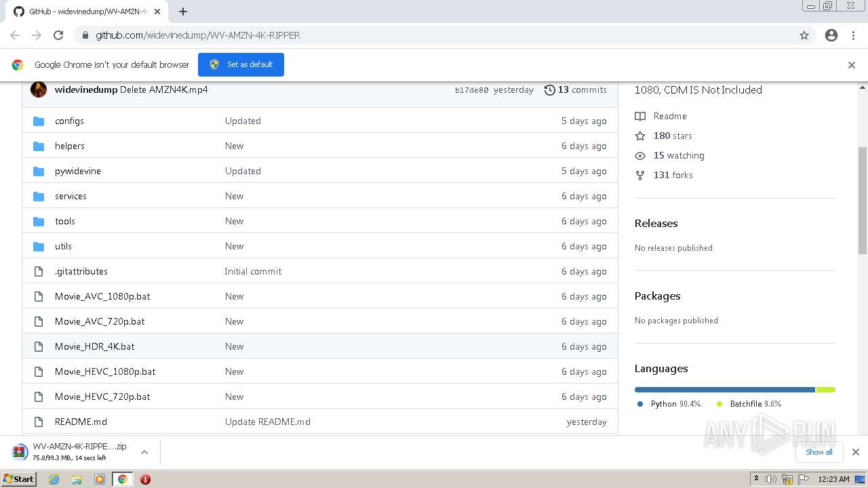Show all downloads

click(x=819, y=452)
